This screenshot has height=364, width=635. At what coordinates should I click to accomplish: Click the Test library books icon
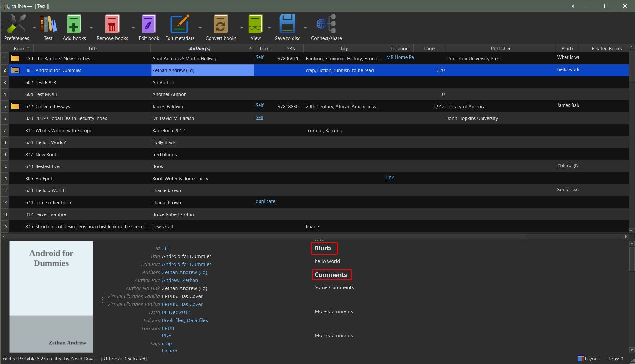[48, 24]
